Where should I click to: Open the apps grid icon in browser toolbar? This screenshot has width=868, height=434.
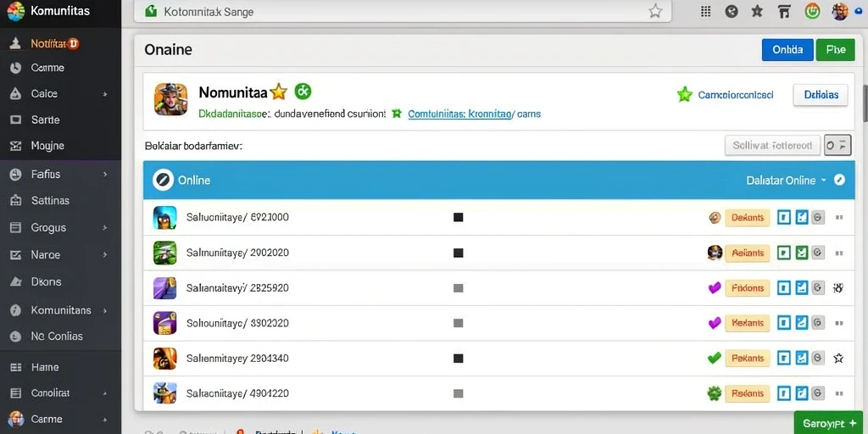pyautogui.click(x=706, y=11)
